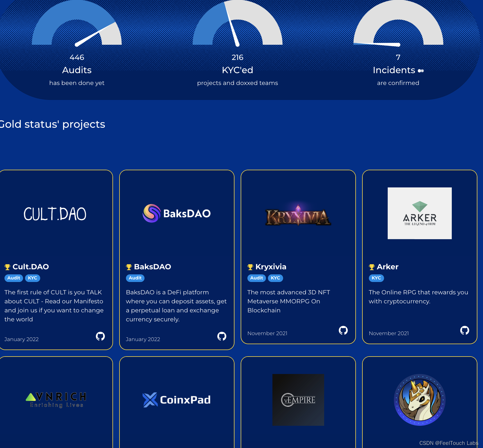Open the BaksDAO project title
Image resolution: width=483 pixels, height=448 pixels.
(153, 267)
